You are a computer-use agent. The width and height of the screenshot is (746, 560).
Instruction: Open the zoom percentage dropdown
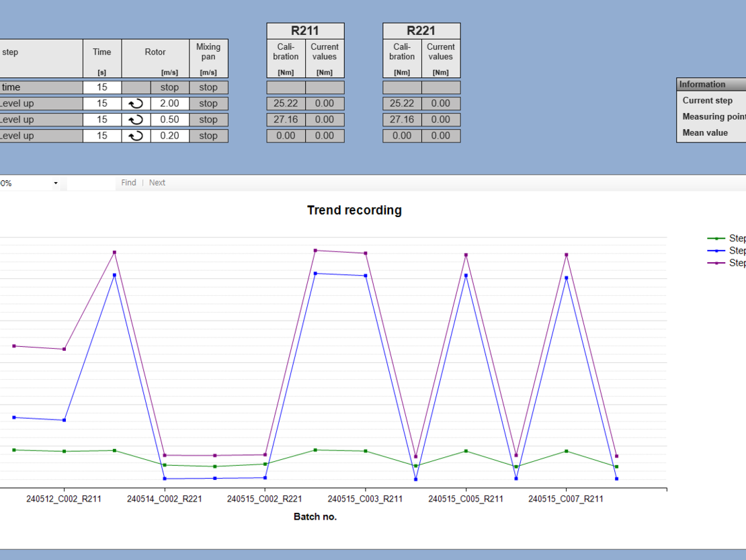(55, 183)
